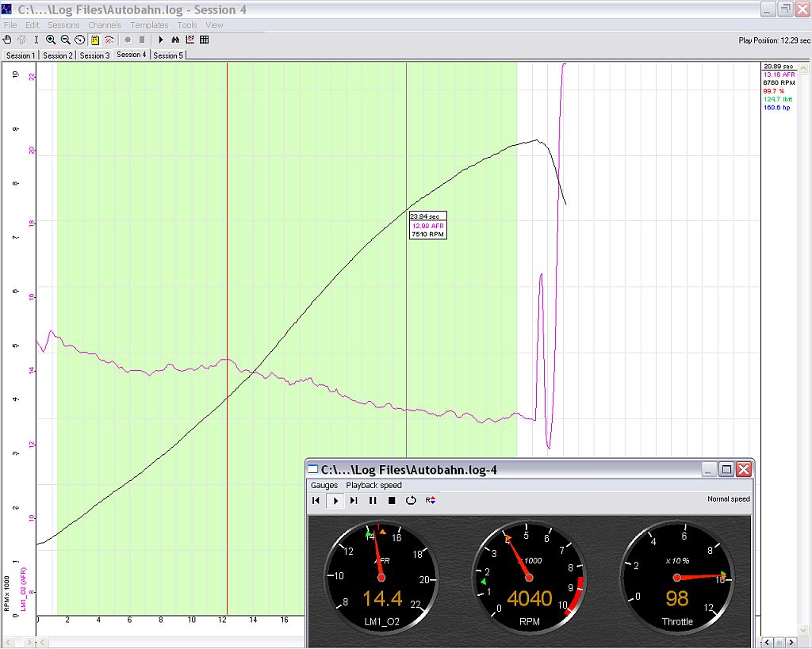
Task: Skip to start of log playback
Action: pos(316,500)
